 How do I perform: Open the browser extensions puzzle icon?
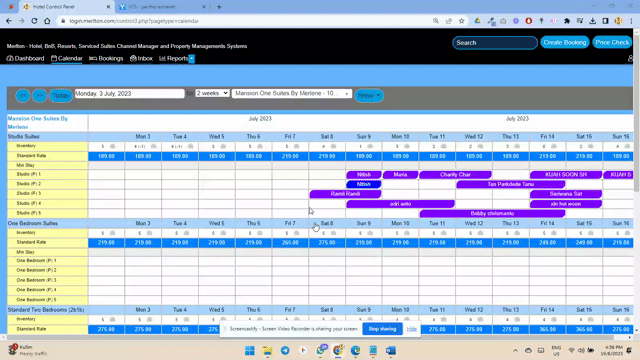tap(567, 21)
